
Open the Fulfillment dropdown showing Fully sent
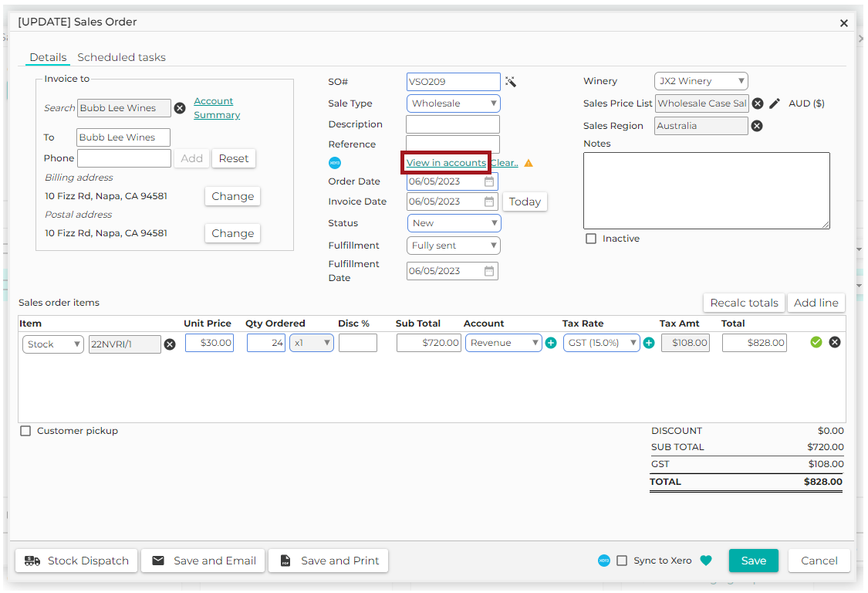(454, 246)
